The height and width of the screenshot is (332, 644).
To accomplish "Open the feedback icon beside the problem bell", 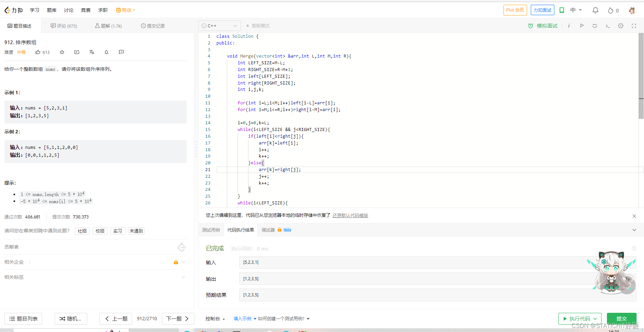I will (121, 52).
